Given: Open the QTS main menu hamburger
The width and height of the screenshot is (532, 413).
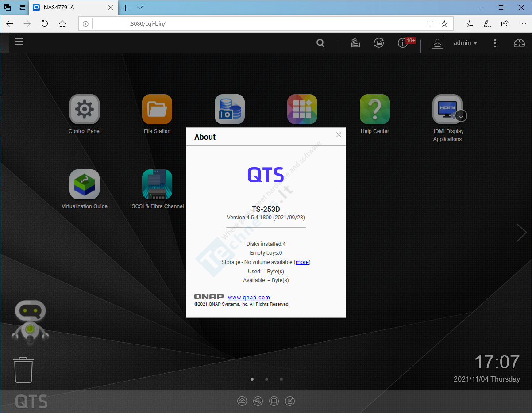Looking at the screenshot, I should pyautogui.click(x=19, y=42).
